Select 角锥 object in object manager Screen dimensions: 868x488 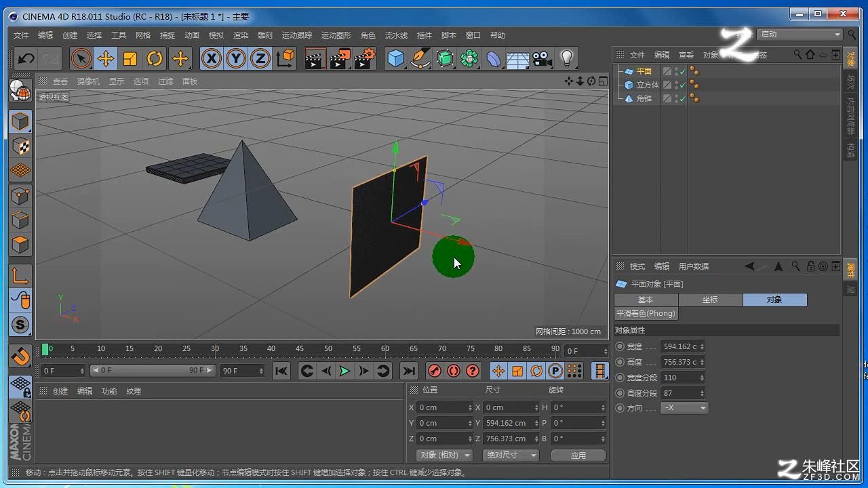tap(644, 98)
